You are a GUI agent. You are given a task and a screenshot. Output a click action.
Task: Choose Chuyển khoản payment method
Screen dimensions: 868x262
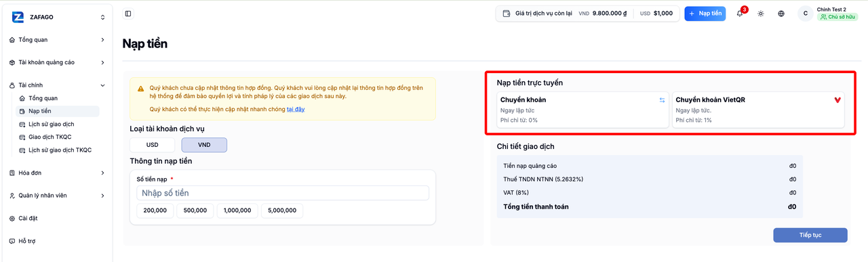click(x=583, y=110)
